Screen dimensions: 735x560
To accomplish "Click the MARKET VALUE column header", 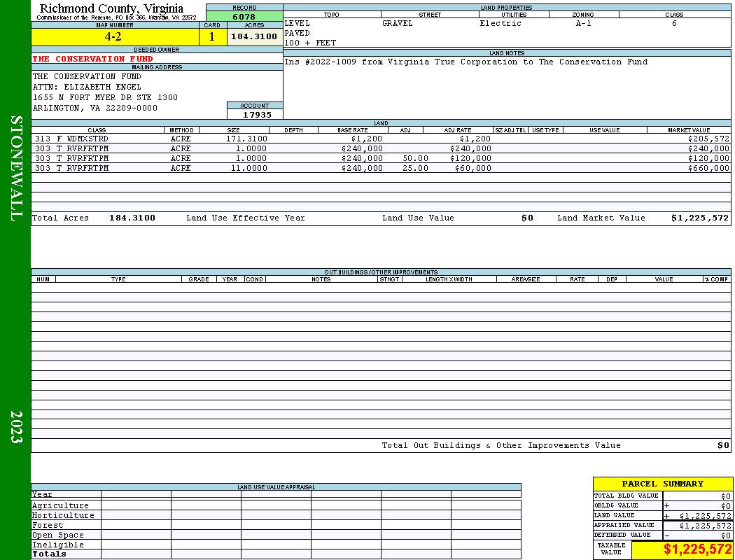I will (x=689, y=130).
